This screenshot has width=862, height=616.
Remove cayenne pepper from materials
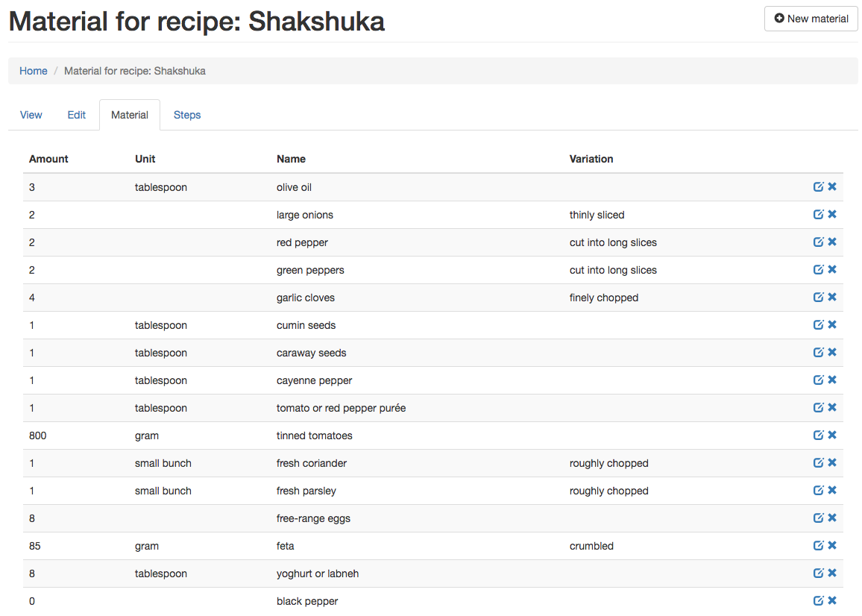[x=832, y=380]
